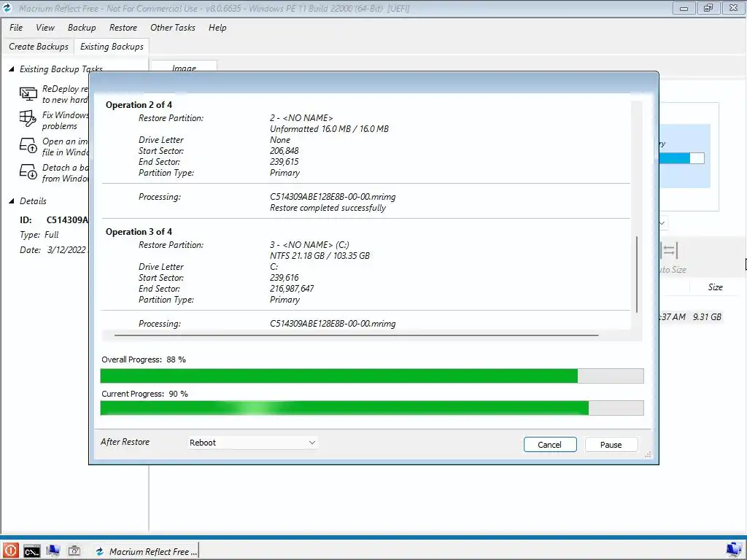
Task: Click 'Unformatted 16.0 MB / 16.0 MB' text
Action: [x=329, y=129]
